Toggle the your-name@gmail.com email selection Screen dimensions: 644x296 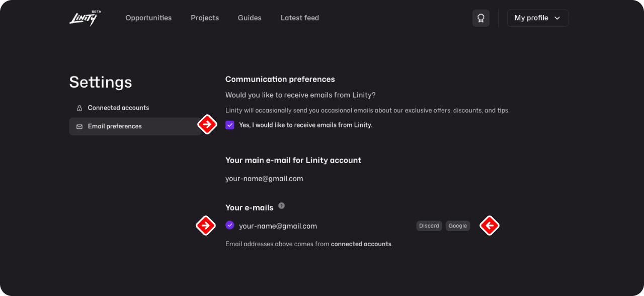pyautogui.click(x=230, y=226)
